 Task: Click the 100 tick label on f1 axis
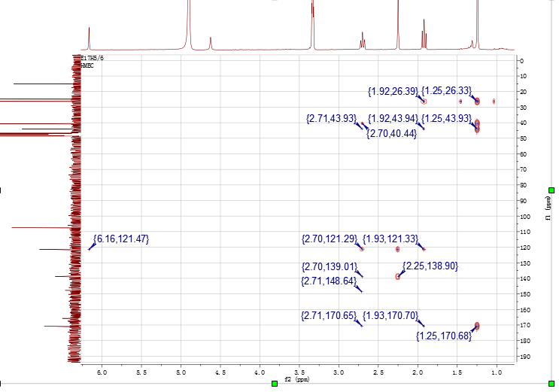coord(524,217)
